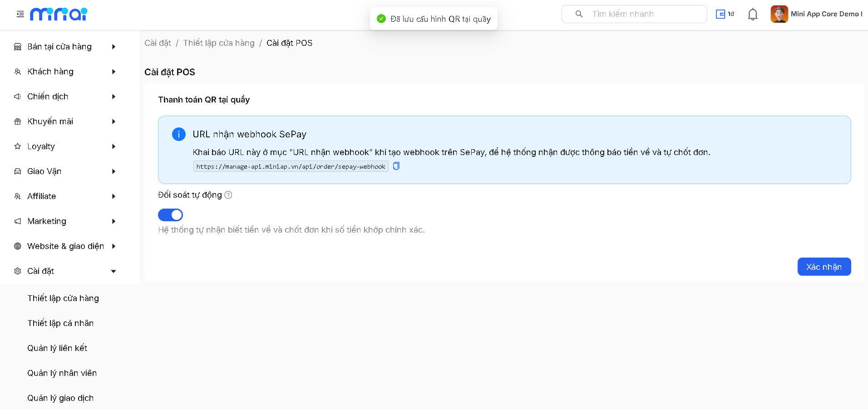Click the Mini App Core Demo avatar
The width and height of the screenshot is (868, 409).
779,14
